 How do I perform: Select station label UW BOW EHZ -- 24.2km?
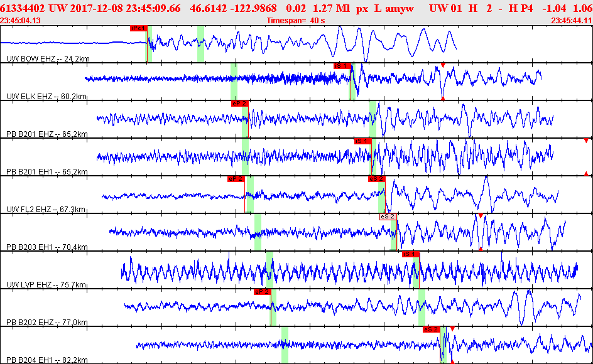tap(48, 58)
